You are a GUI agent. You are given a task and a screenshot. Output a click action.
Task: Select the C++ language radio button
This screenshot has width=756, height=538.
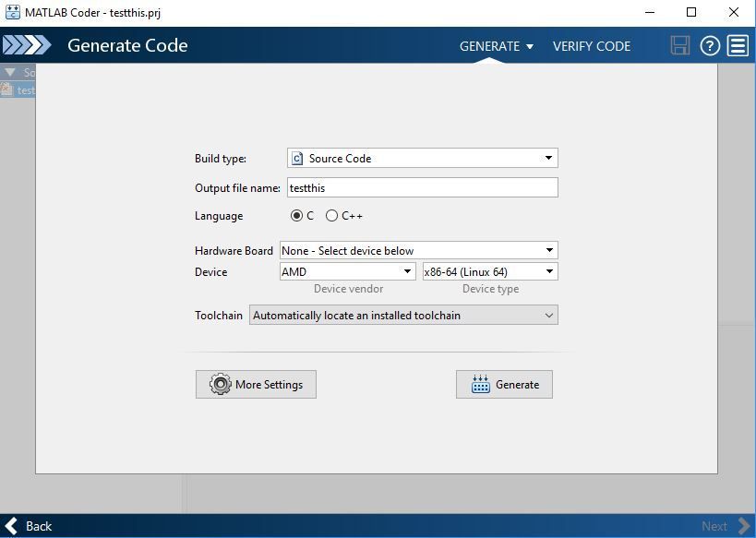331,216
